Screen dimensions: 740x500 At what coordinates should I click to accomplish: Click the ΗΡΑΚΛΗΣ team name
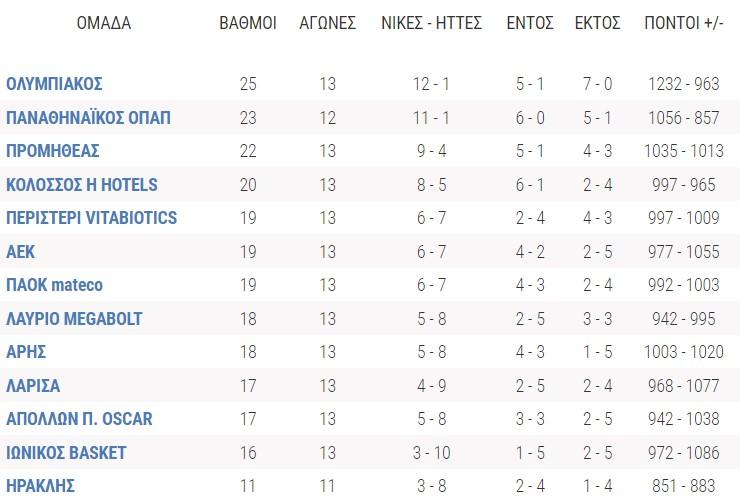[x=40, y=486]
